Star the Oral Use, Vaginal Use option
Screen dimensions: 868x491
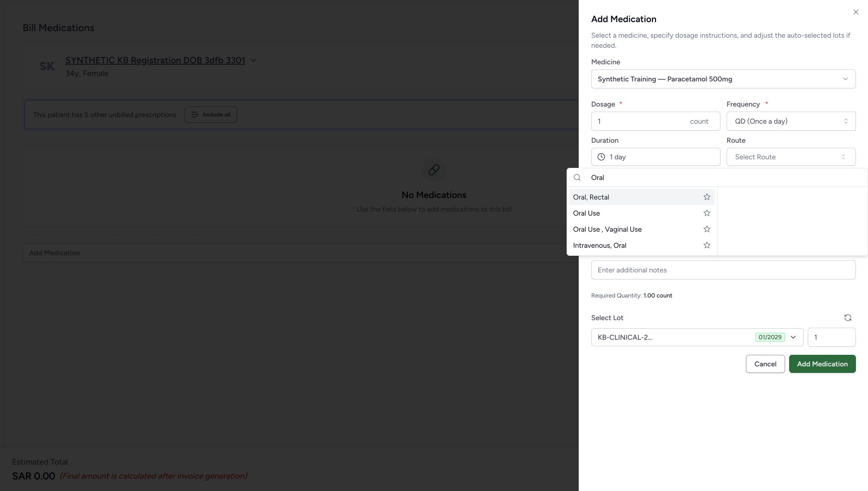pos(707,229)
